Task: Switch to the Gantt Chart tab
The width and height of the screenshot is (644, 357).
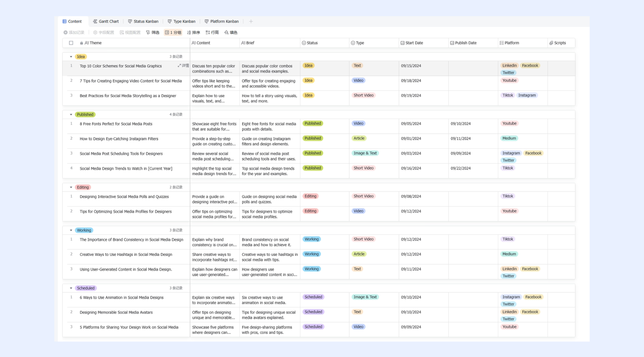Action: [106, 22]
